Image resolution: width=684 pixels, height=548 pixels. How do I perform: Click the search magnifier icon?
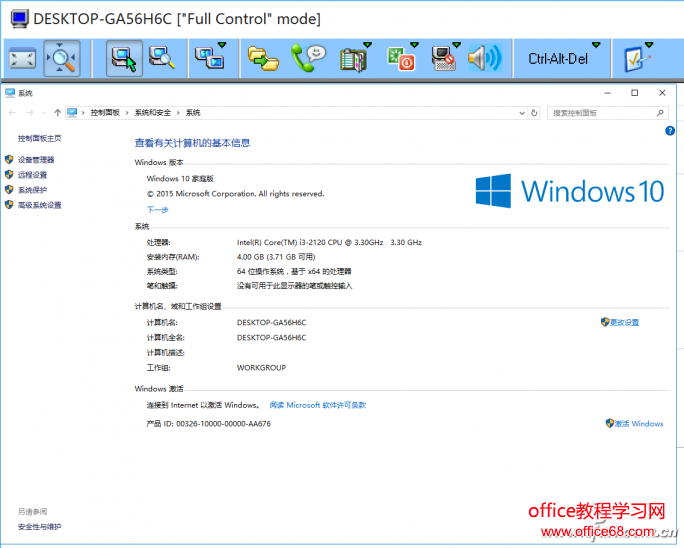(x=660, y=113)
